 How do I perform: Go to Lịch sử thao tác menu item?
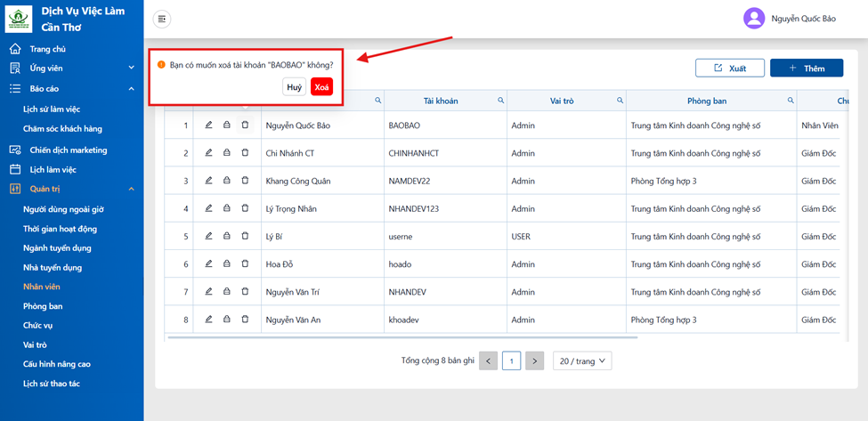[52, 384]
